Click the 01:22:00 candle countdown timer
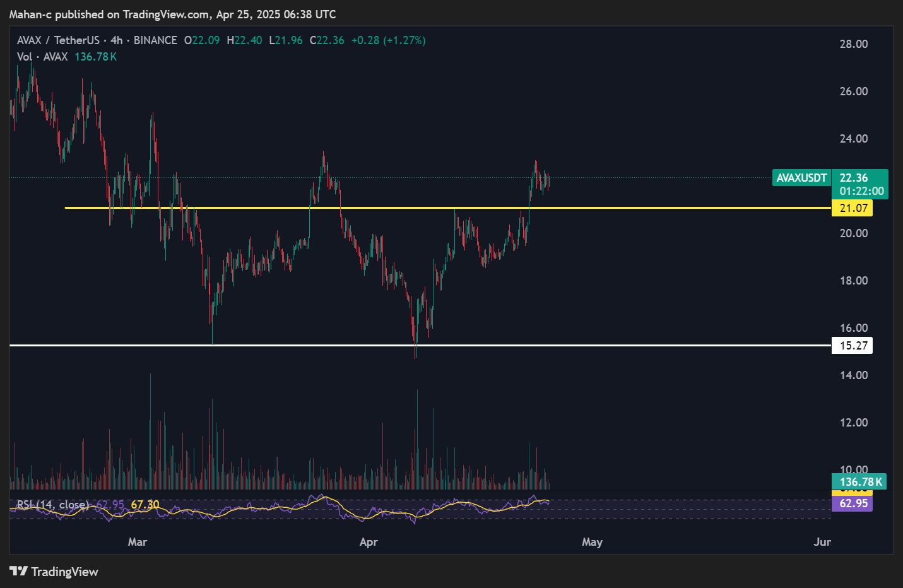Screen dimensions: 903x588 861,191
